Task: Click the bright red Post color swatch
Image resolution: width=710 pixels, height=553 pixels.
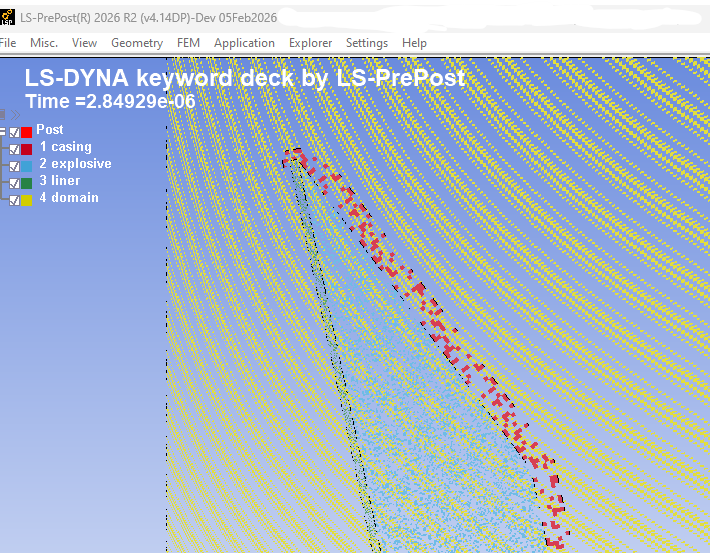Action: [27, 132]
